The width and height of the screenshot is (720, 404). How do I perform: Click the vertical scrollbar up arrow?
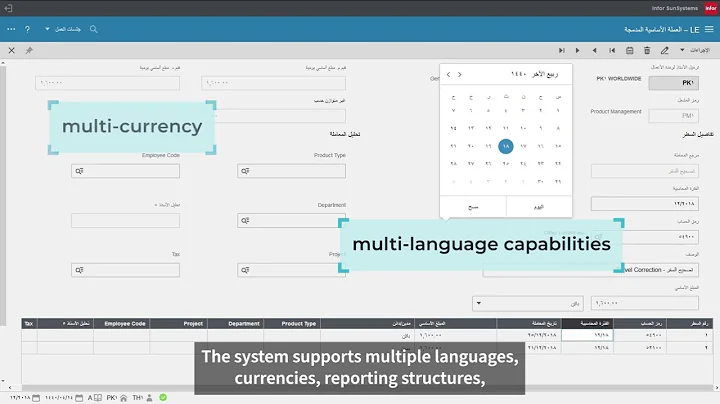click(3, 63)
